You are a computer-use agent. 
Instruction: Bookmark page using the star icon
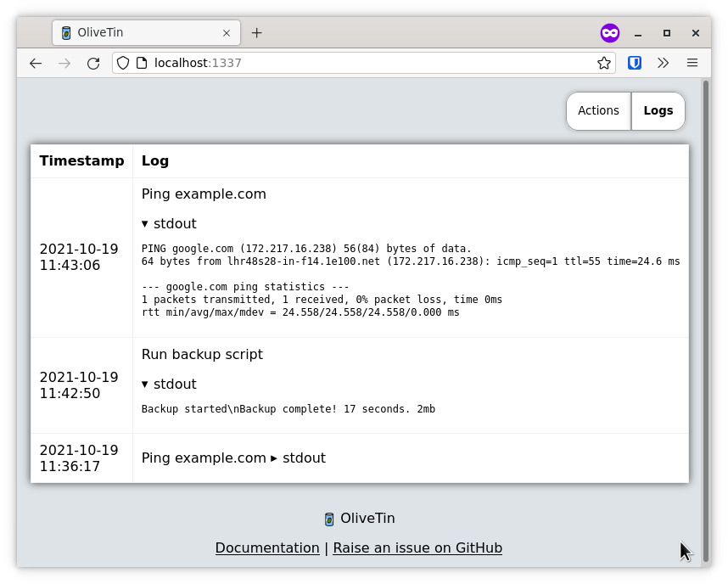[x=603, y=63]
